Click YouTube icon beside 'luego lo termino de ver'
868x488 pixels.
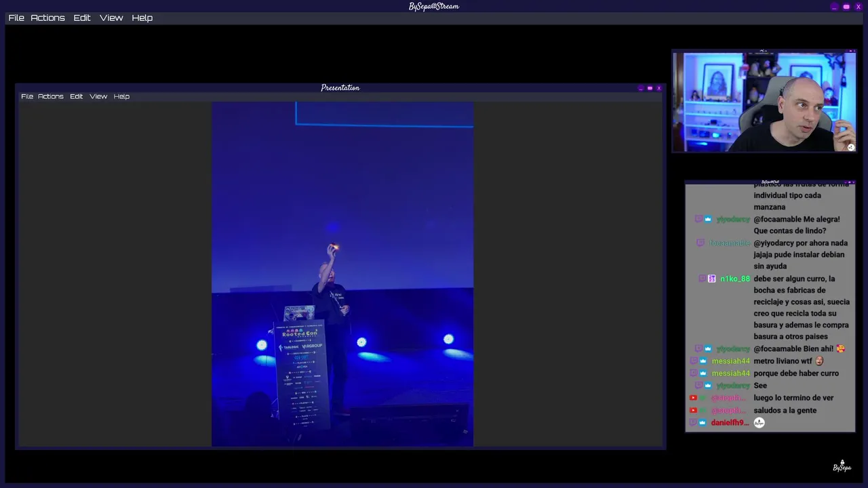(x=693, y=398)
